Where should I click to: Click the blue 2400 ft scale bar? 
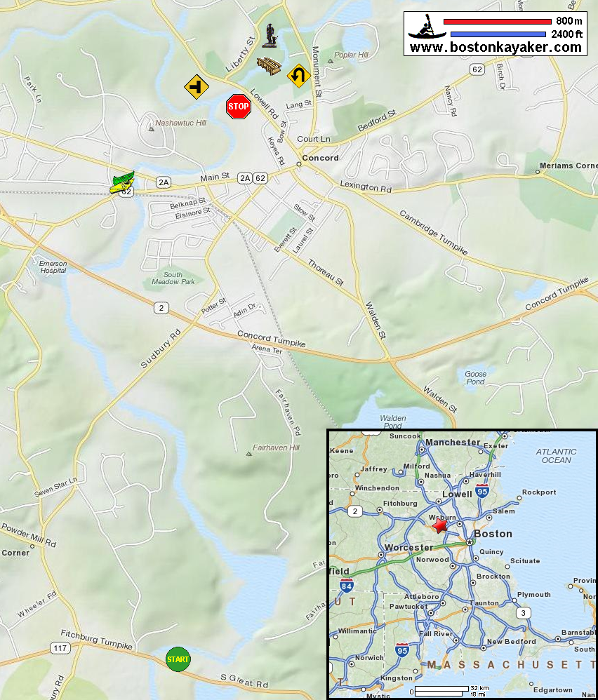(498, 34)
